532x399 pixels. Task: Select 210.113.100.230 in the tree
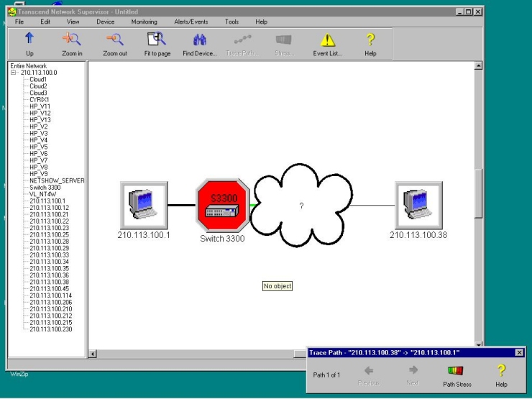pos(51,329)
